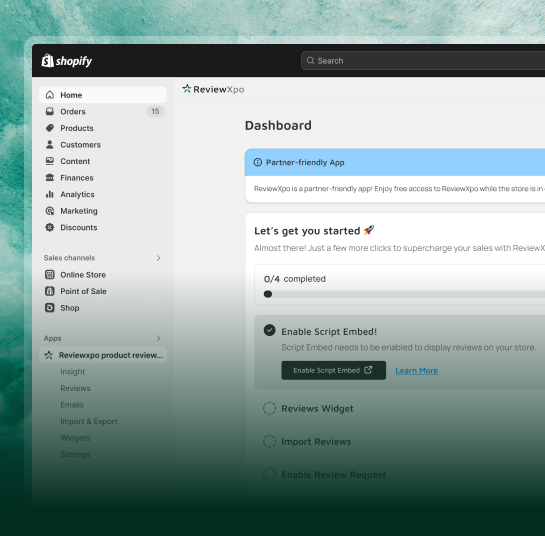Go to Import & Export menu item
The width and height of the screenshot is (545, 536).
pos(89,421)
